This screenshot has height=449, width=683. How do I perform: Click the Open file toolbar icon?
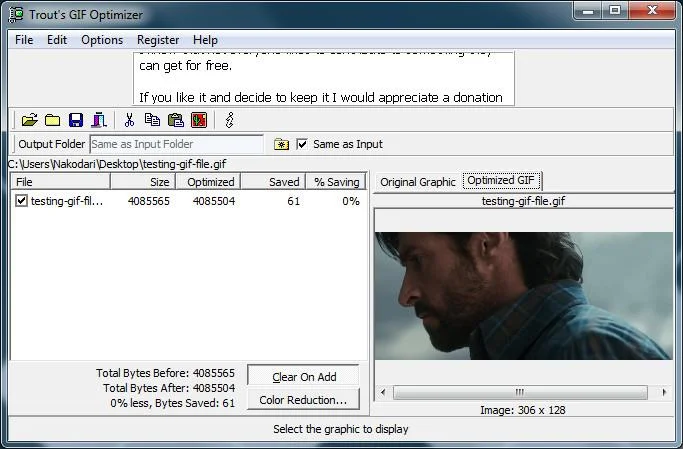30,120
